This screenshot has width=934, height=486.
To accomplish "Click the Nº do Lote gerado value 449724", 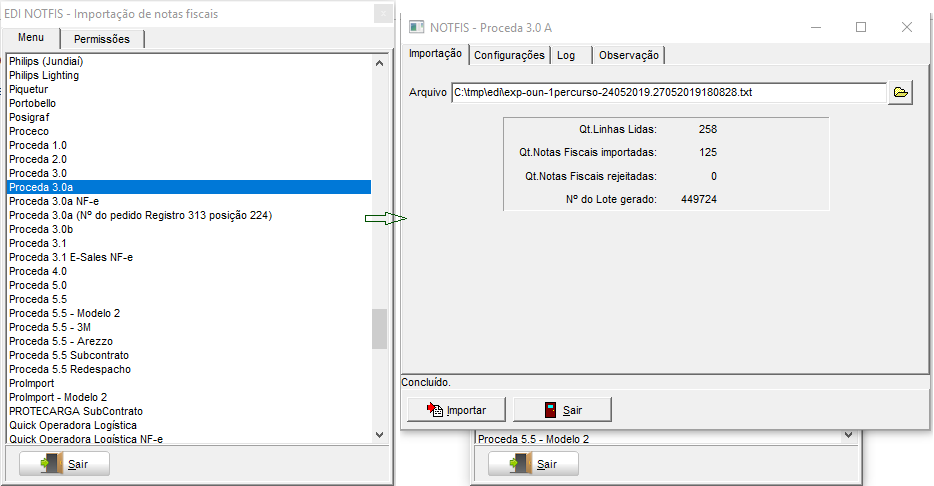I will tap(699, 200).
